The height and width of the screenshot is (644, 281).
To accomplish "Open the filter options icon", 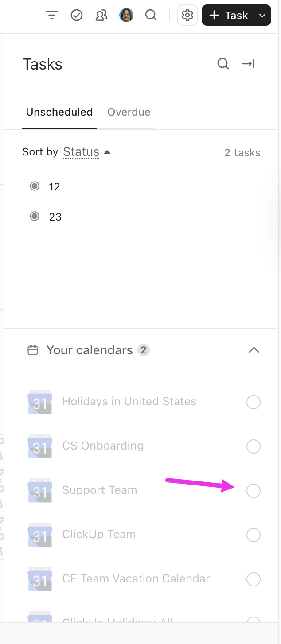I will tap(52, 15).
